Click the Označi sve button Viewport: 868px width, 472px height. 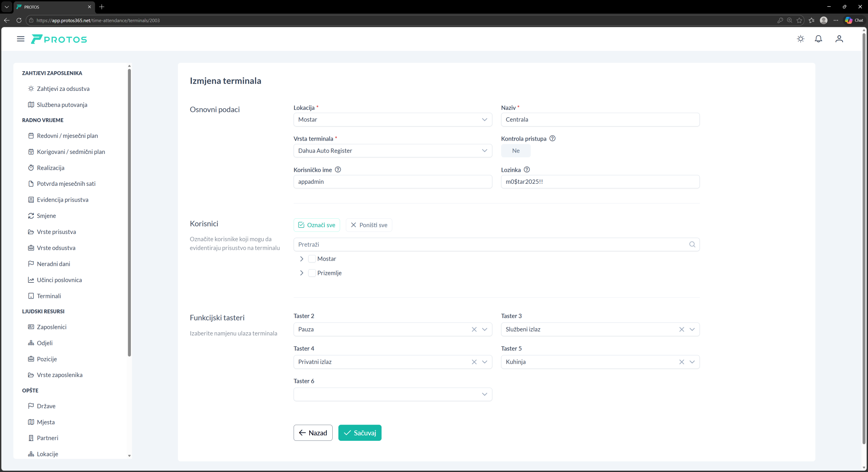pyautogui.click(x=316, y=225)
